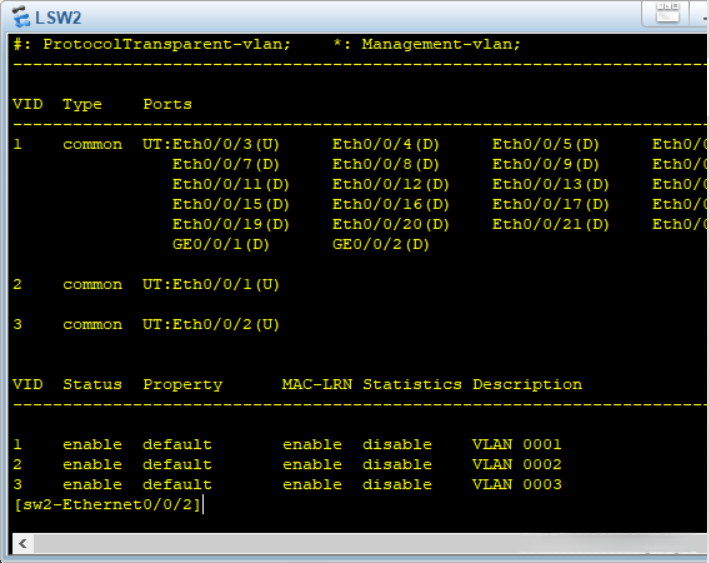Click 'VLAN 0003' description
Screen dimensions: 709x563
pyautogui.click(x=517, y=485)
